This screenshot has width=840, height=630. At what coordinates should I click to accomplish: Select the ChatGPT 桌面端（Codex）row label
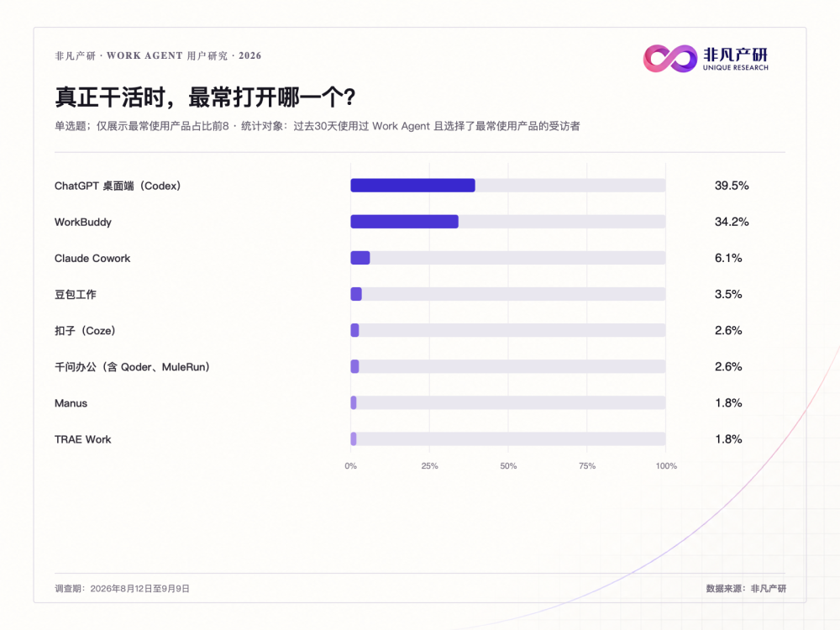(118, 186)
